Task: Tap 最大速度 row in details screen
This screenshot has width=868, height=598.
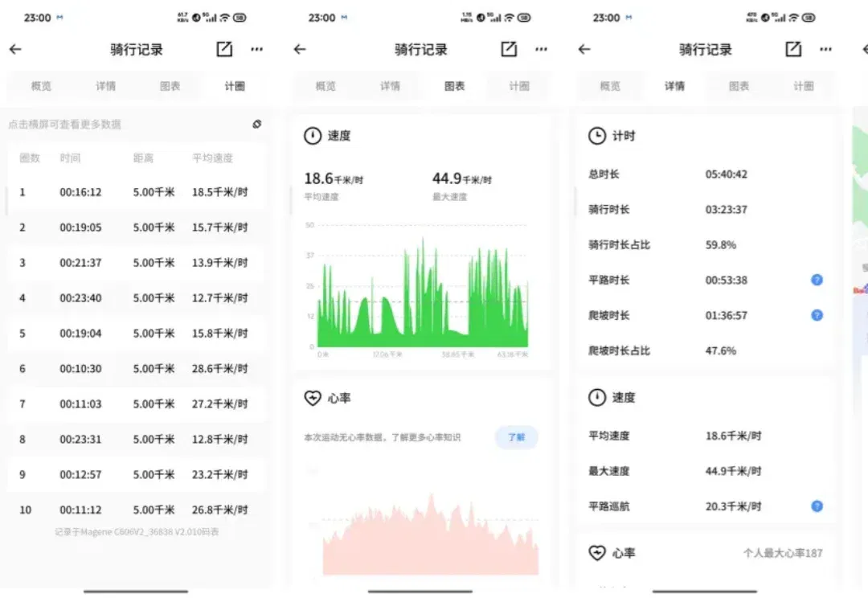Action: (706, 471)
